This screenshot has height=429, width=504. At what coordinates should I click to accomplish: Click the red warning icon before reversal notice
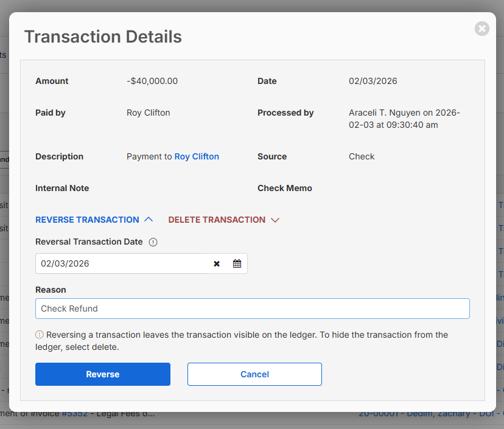pyautogui.click(x=40, y=335)
